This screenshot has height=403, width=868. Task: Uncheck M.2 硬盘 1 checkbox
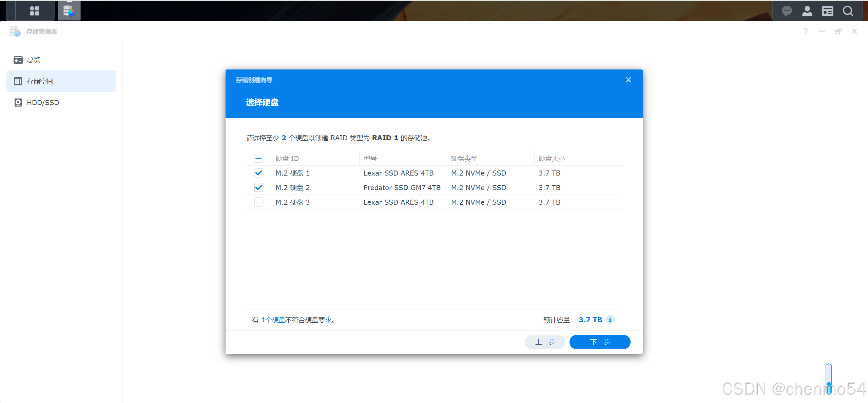258,173
